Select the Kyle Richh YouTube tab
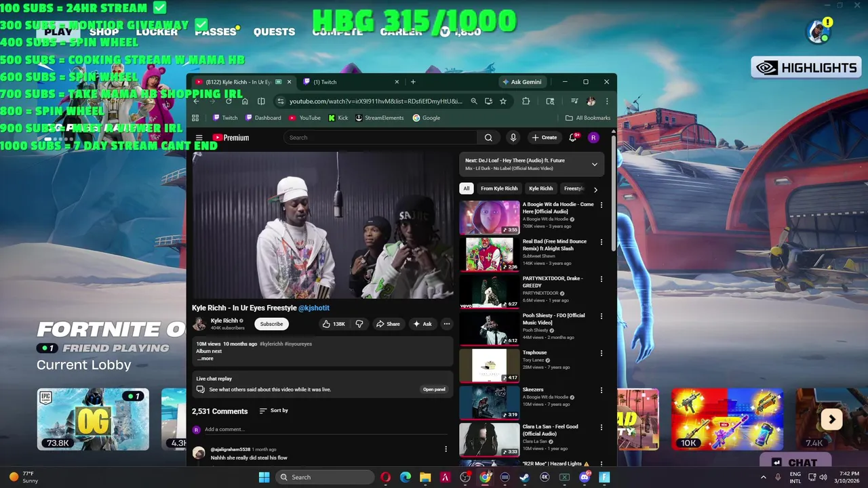This screenshot has height=488, width=868. (x=243, y=82)
